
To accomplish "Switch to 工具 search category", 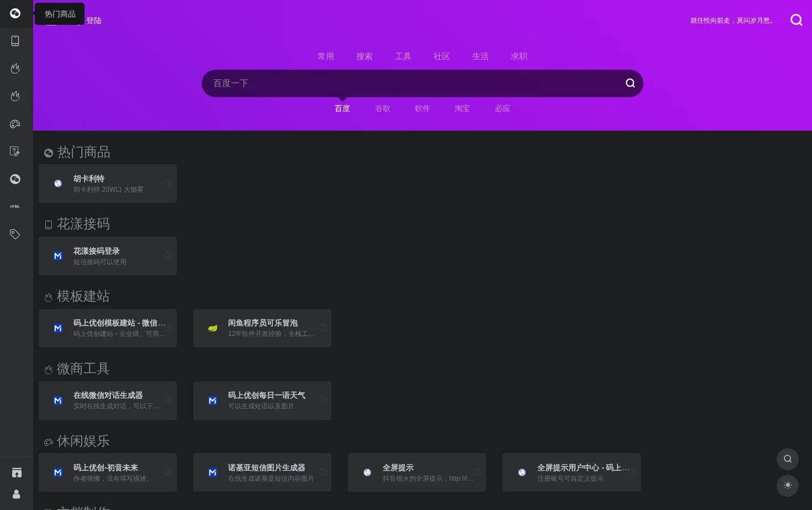I will pos(403,56).
